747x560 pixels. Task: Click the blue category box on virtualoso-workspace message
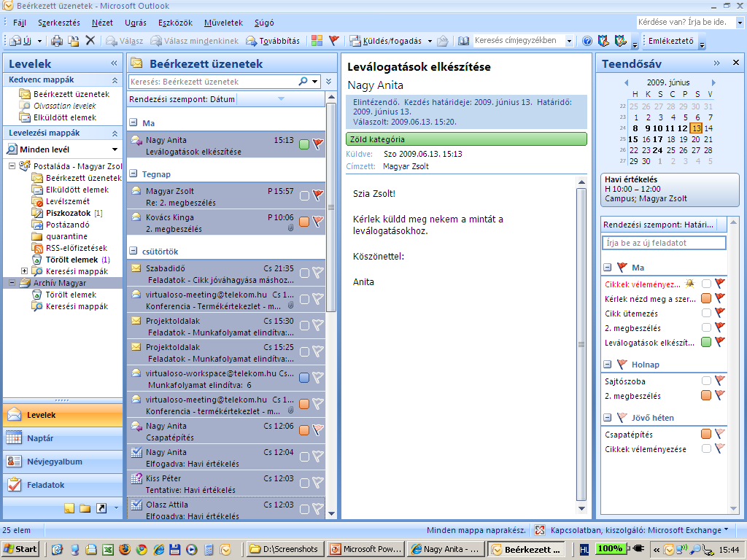point(304,378)
